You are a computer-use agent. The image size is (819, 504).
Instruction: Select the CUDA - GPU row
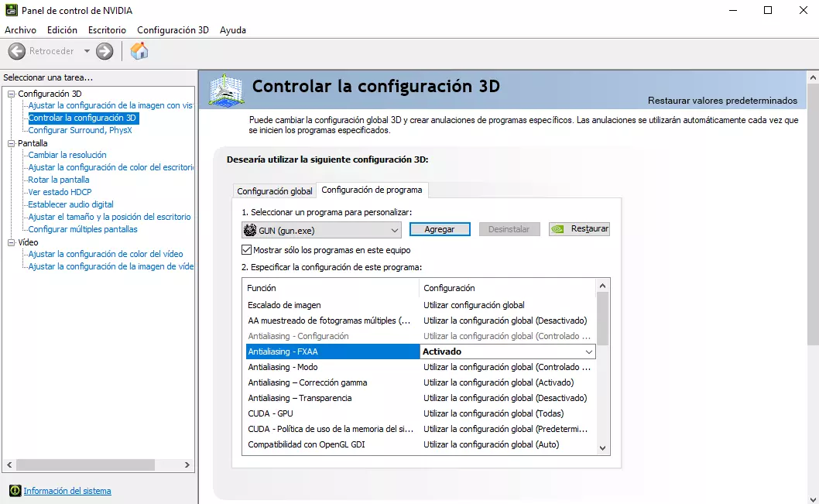(420, 413)
